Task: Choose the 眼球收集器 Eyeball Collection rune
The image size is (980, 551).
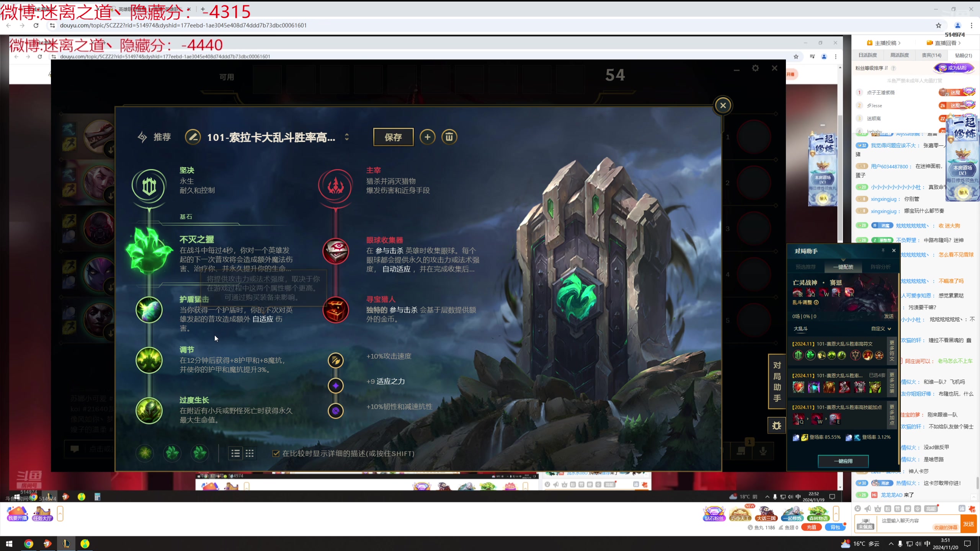Action: [335, 251]
